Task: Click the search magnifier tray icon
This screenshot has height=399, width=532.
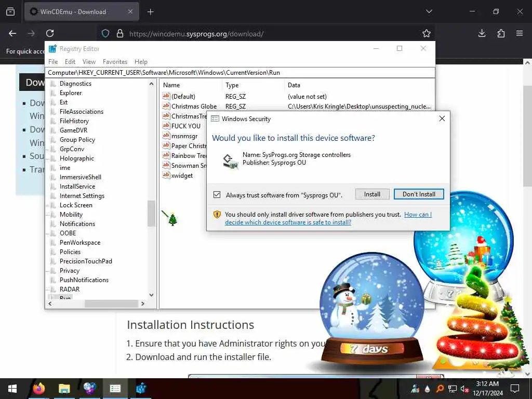Action: [440, 389]
